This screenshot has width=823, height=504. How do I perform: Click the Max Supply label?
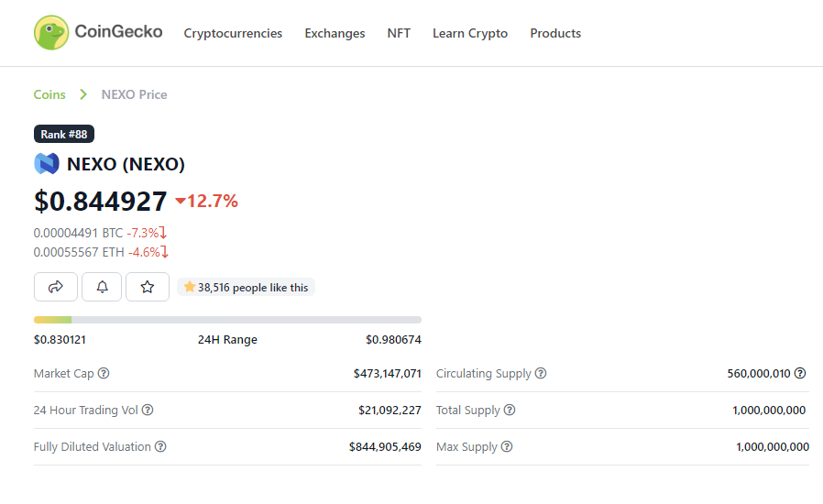click(466, 447)
